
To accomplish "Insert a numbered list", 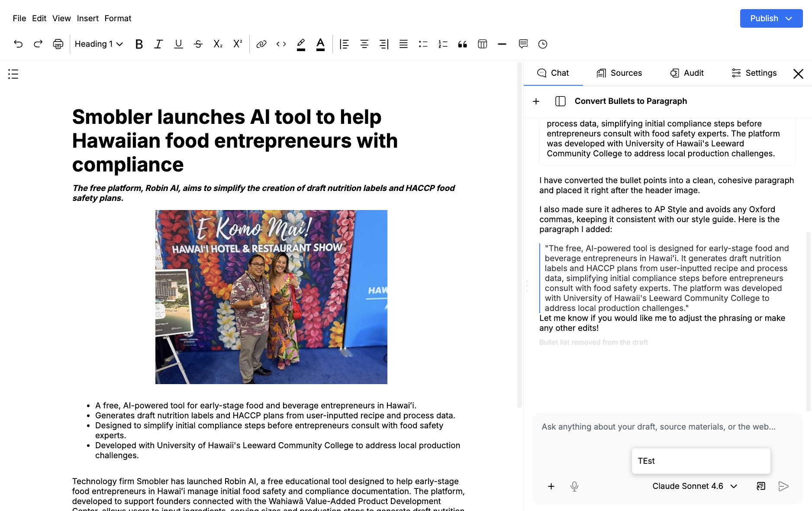I will tap(443, 44).
